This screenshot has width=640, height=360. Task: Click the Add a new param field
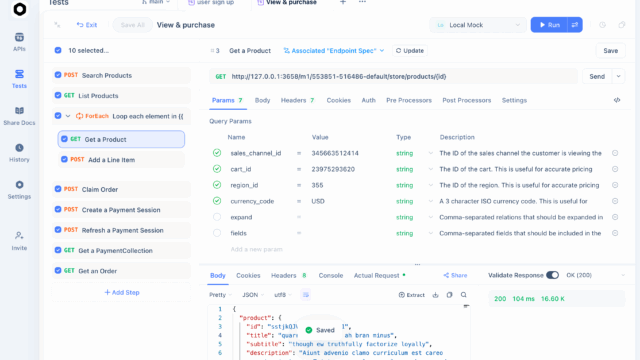(x=256, y=249)
